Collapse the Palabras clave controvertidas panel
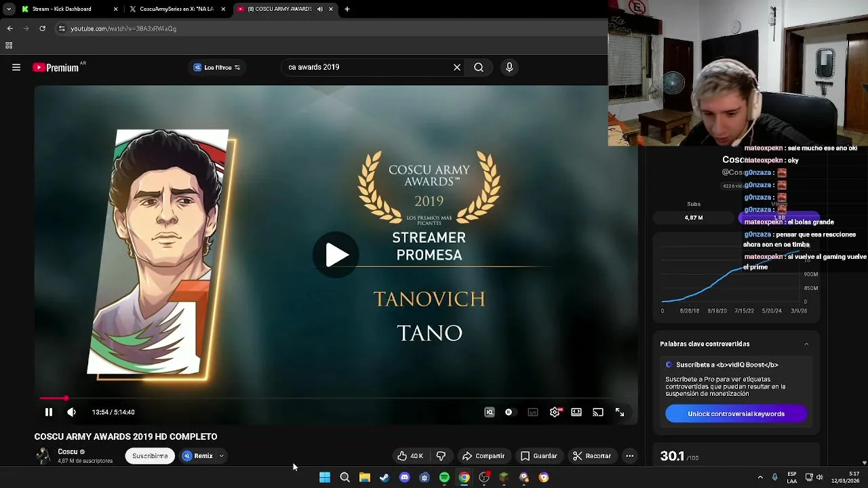This screenshot has height=488, width=868. pos(806,344)
